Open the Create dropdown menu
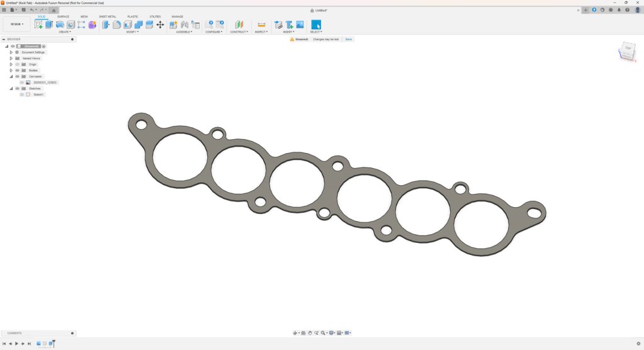 64,32
